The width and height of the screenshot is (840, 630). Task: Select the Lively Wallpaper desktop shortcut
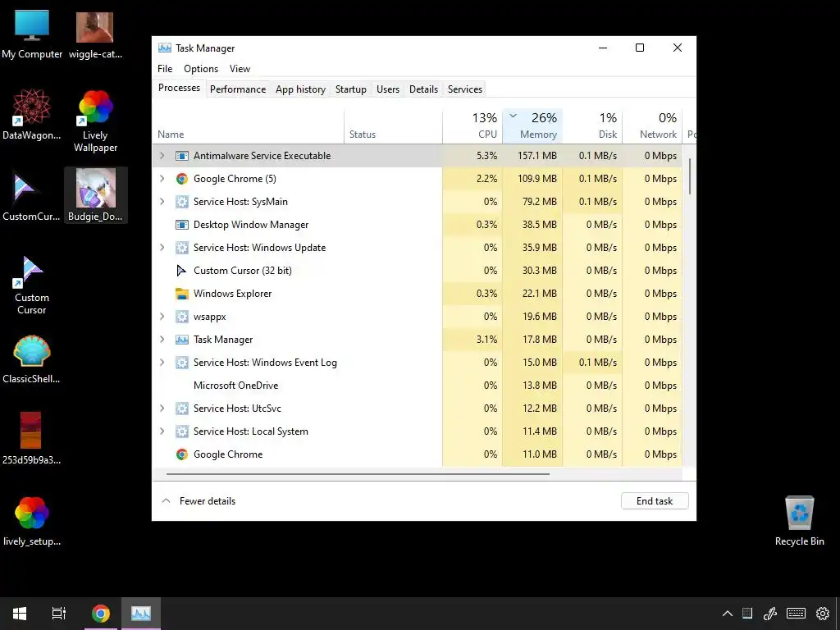pyautogui.click(x=95, y=121)
